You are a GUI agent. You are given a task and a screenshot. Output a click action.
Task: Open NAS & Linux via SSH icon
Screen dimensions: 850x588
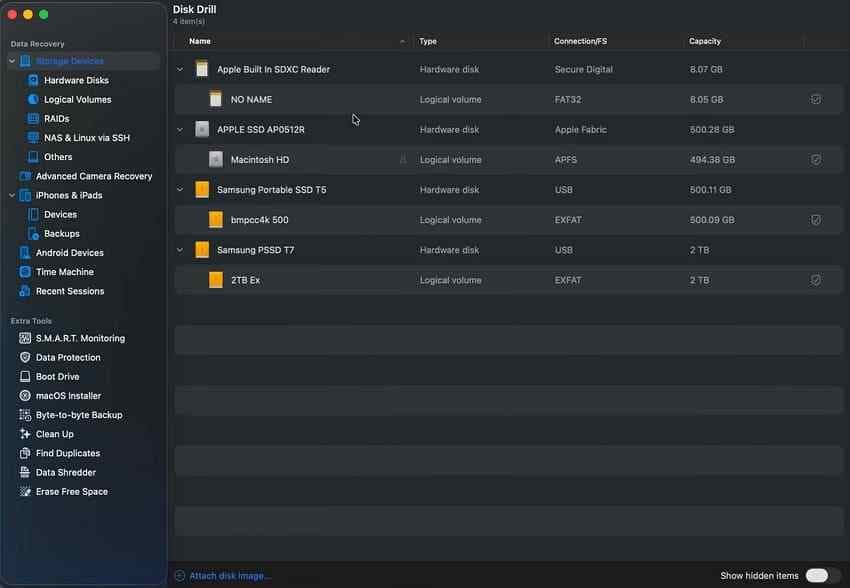pyautogui.click(x=33, y=138)
